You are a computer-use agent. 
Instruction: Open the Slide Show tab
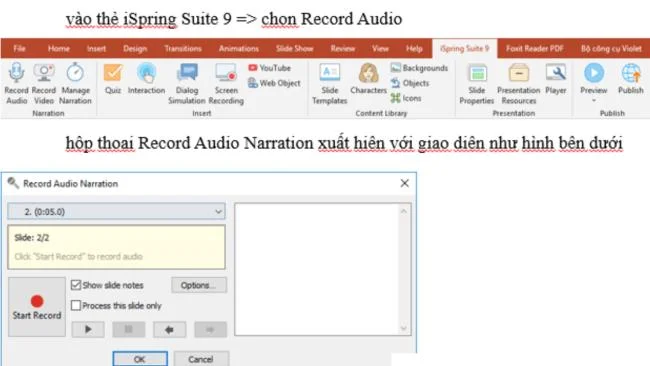(294, 48)
